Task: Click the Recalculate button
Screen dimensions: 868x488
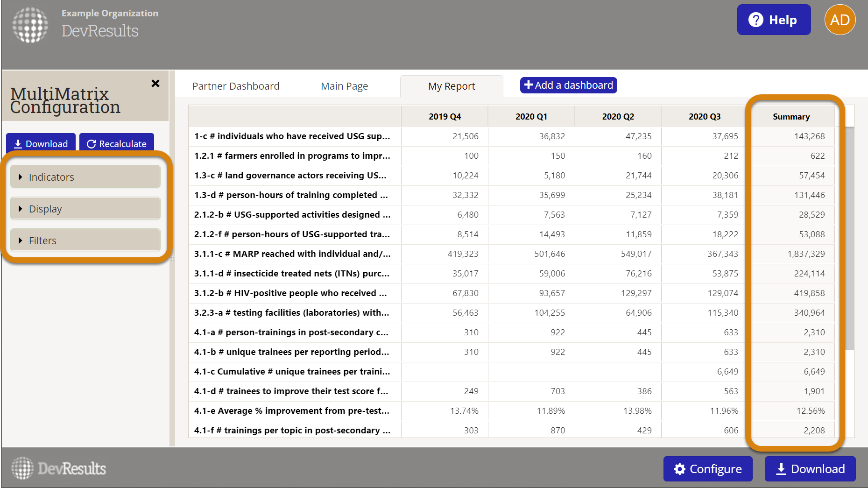Action: pyautogui.click(x=117, y=143)
